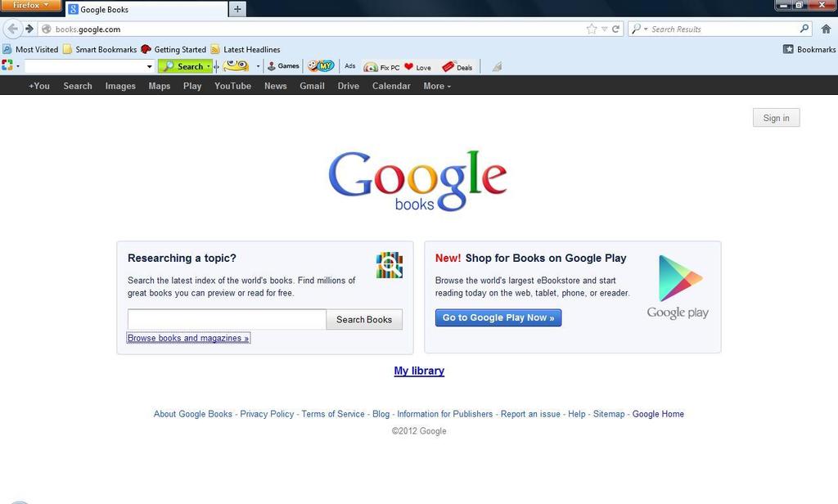The image size is (838, 504).
Task: Open Information for Publishers link
Action: (x=444, y=414)
